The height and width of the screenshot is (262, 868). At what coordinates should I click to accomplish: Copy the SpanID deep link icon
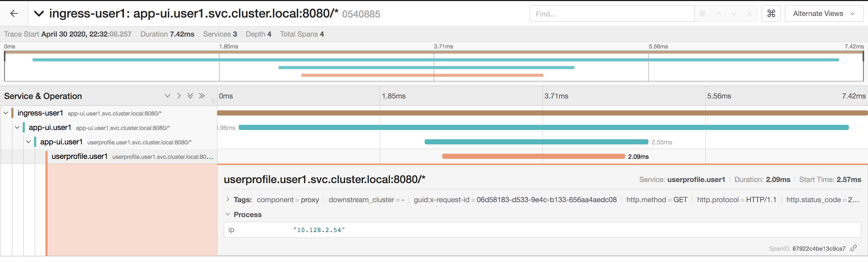[x=854, y=248]
